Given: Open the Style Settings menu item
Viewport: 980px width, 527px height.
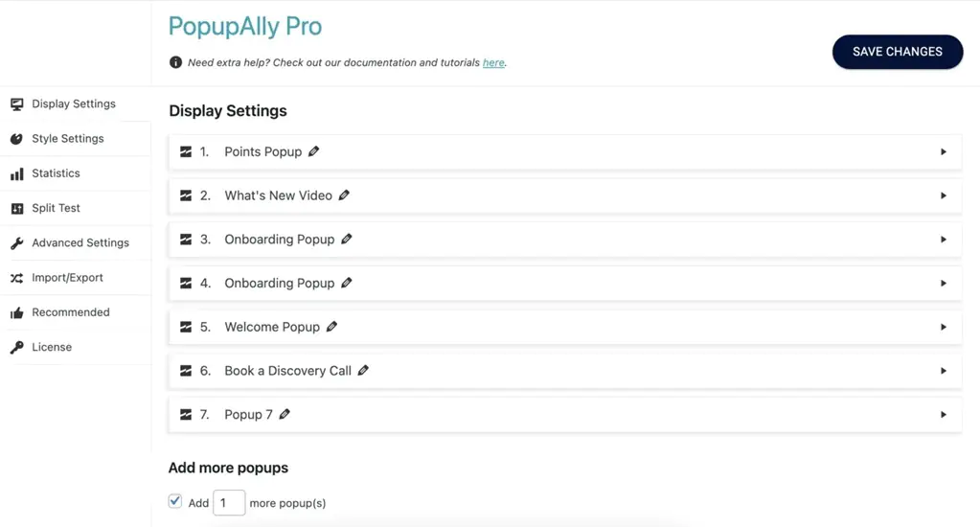Looking at the screenshot, I should pyautogui.click(x=67, y=139).
